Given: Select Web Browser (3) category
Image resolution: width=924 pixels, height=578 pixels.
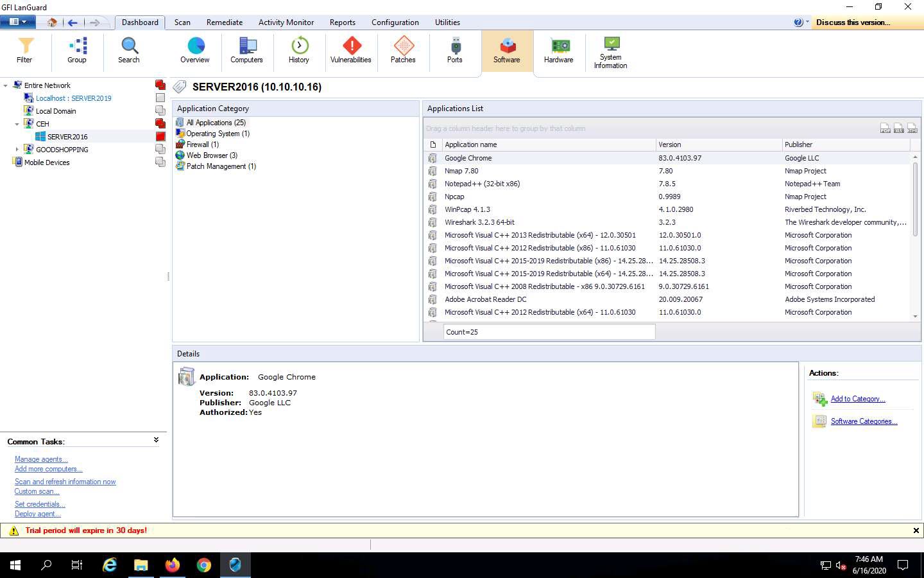Looking at the screenshot, I should click(x=212, y=155).
